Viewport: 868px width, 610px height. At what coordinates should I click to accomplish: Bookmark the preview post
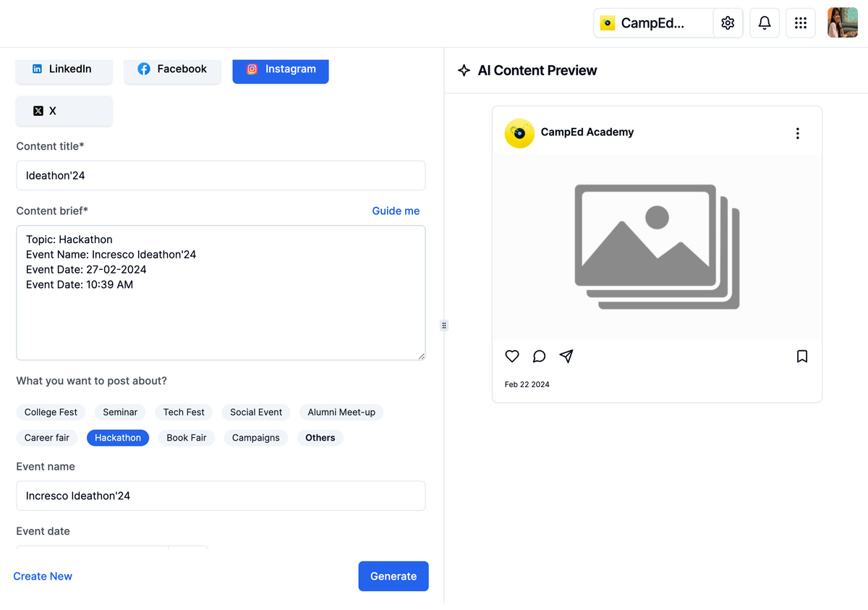(801, 356)
